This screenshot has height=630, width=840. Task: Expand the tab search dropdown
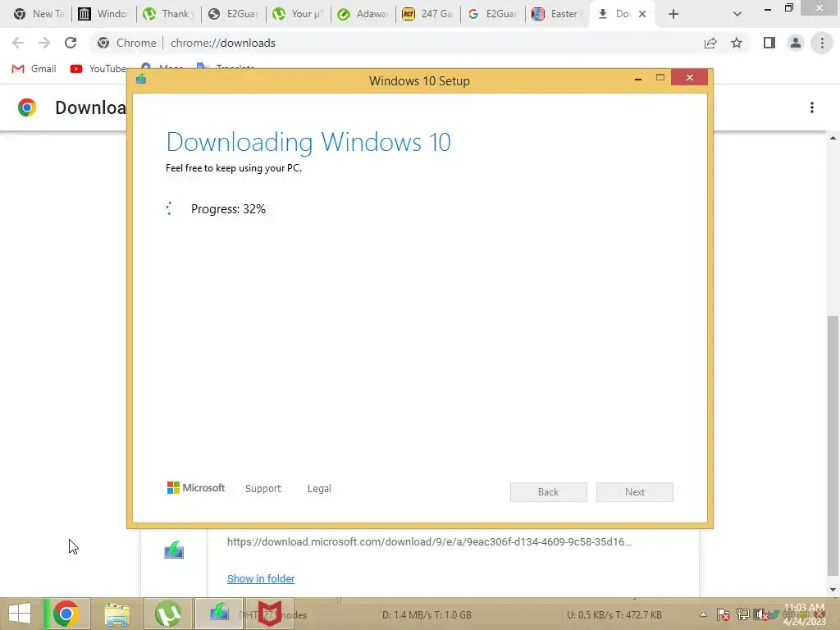tap(737, 14)
